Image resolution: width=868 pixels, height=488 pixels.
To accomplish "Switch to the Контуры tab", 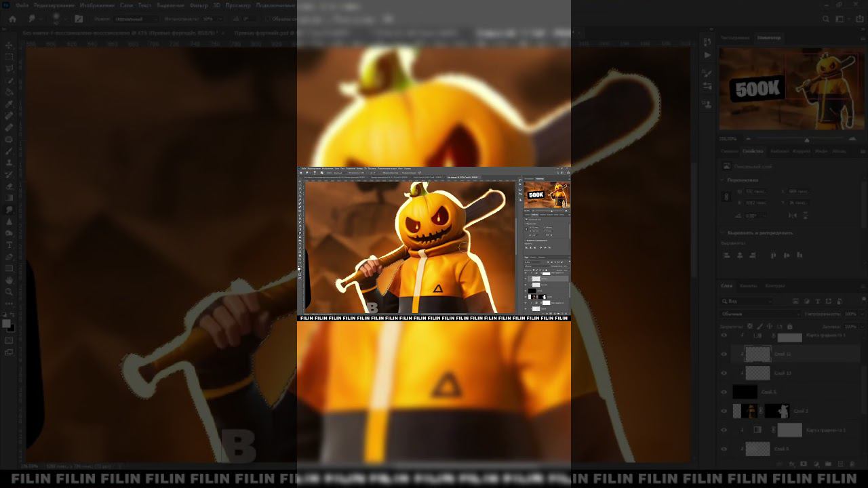I will (x=774, y=285).
